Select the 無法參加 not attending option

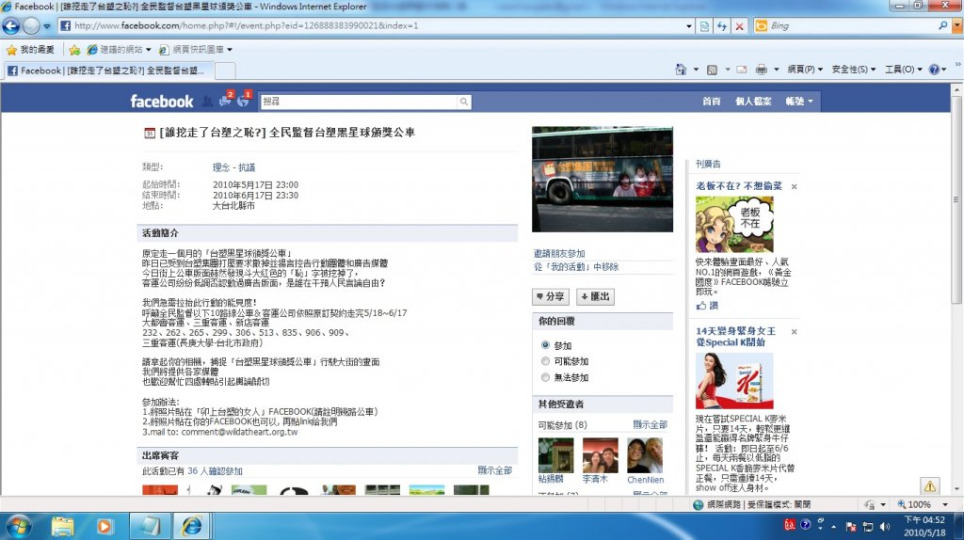pyautogui.click(x=545, y=377)
